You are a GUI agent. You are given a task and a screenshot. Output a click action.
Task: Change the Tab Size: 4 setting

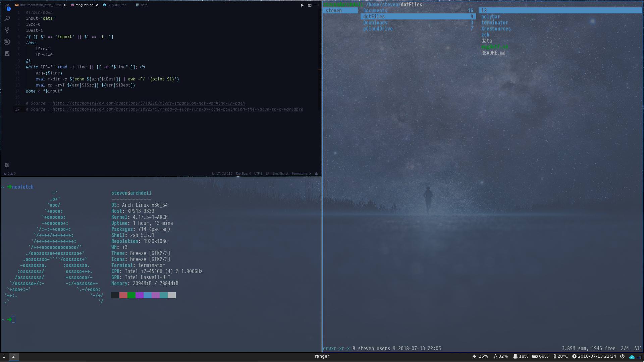point(243,174)
